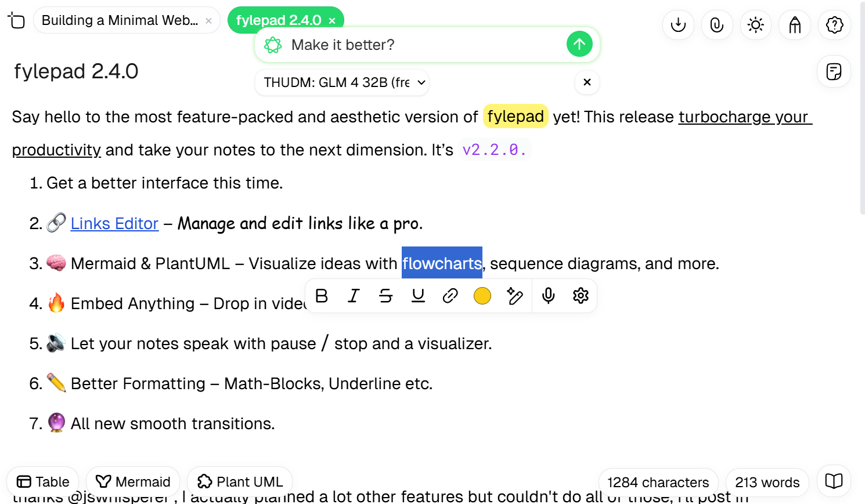The width and height of the screenshot is (865, 504).
Task: Bold the selected text
Action: click(322, 296)
